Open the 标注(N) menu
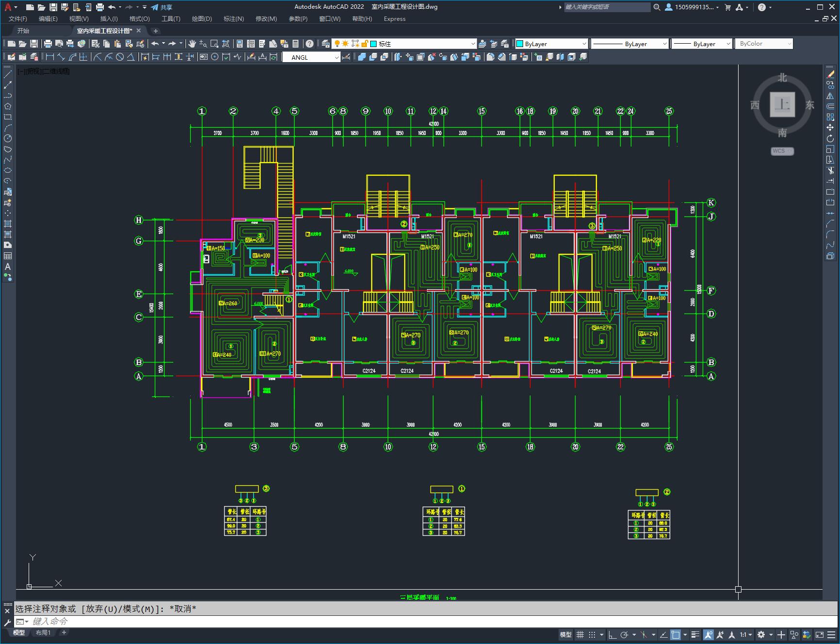Viewport: 840px width, 644px height. click(233, 18)
